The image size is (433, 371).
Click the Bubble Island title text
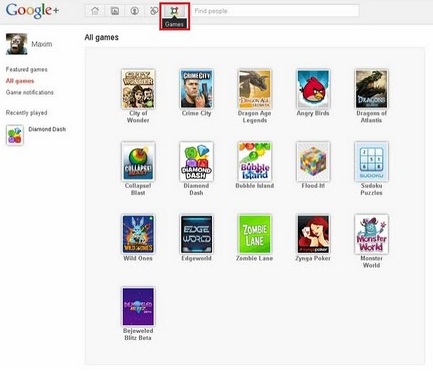(x=255, y=186)
